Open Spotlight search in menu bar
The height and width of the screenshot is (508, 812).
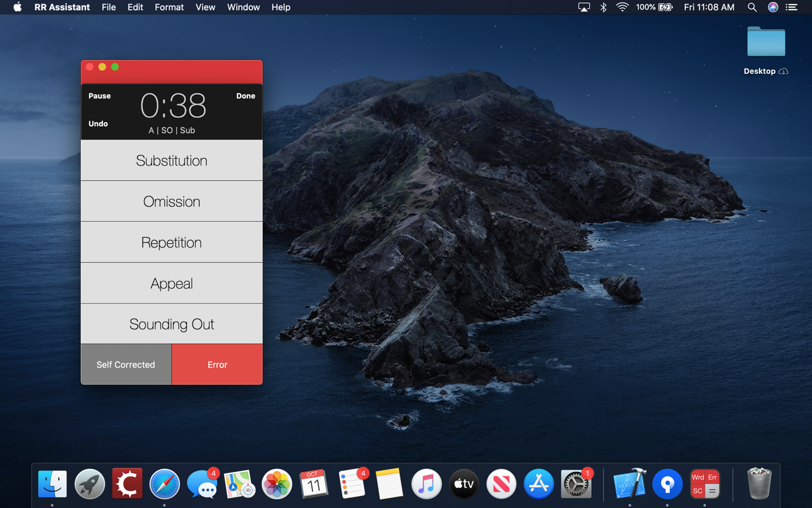752,7
